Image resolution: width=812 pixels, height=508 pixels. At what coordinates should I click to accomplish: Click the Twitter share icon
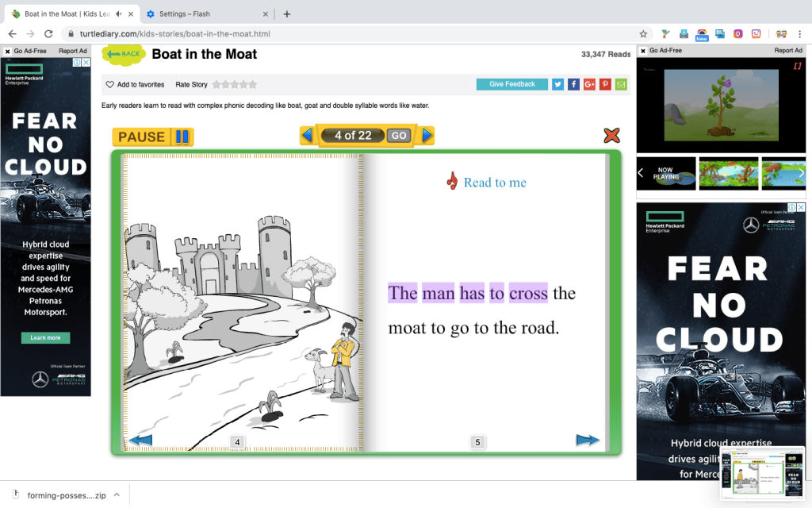click(x=557, y=84)
